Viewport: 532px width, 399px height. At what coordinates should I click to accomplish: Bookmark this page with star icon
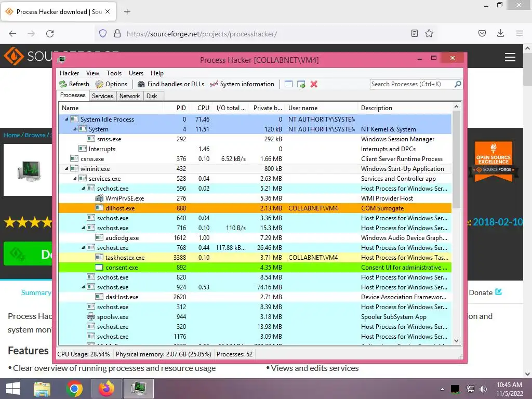[x=429, y=33]
